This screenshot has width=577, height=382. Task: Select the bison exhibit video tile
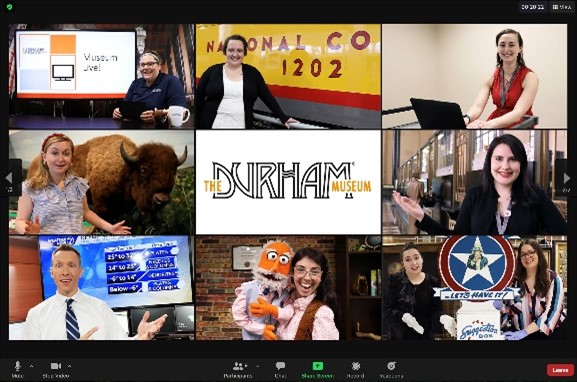point(102,182)
